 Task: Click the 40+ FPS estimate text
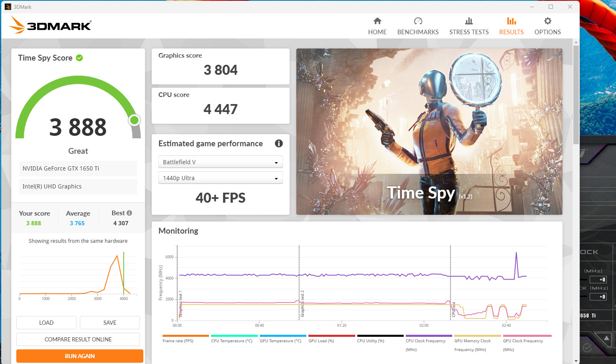click(x=221, y=198)
